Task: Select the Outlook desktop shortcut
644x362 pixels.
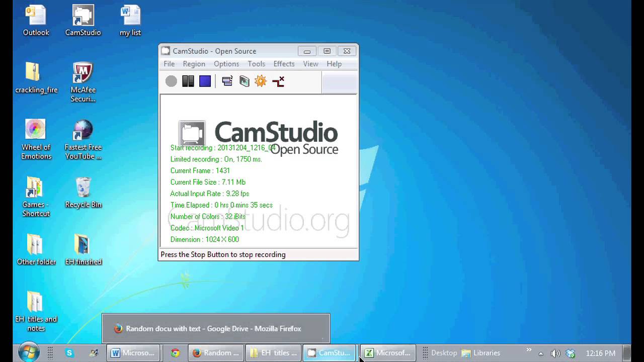Action: [36, 21]
